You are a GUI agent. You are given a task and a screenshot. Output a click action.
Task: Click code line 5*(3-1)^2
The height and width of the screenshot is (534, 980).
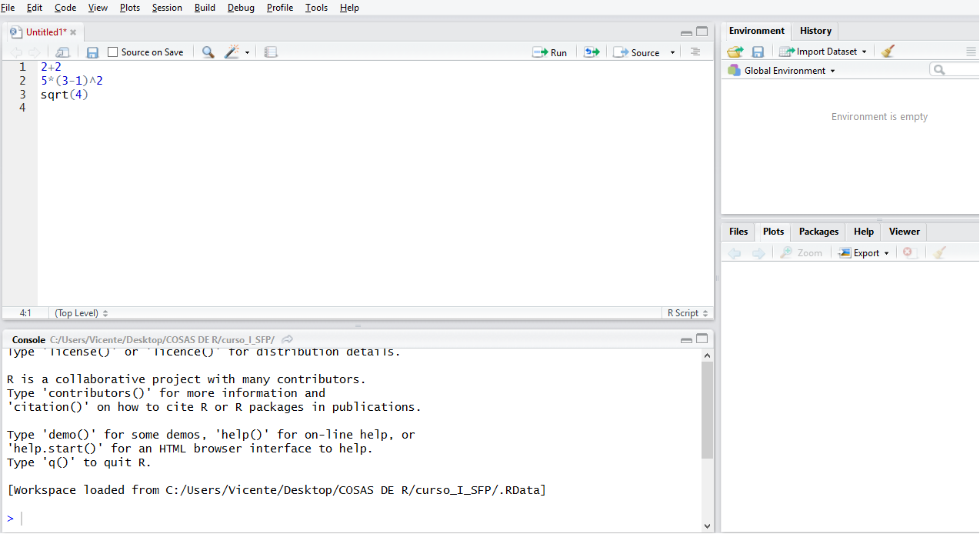(x=72, y=80)
